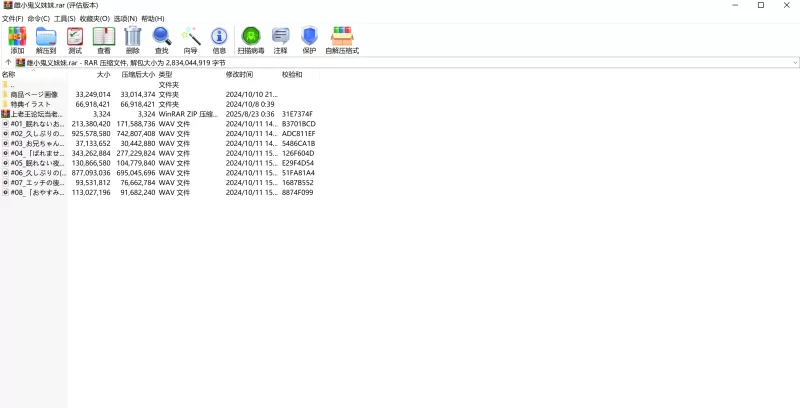Click the 保护 (Protect) shield icon
Screen dimensions: 800x408
point(309,40)
